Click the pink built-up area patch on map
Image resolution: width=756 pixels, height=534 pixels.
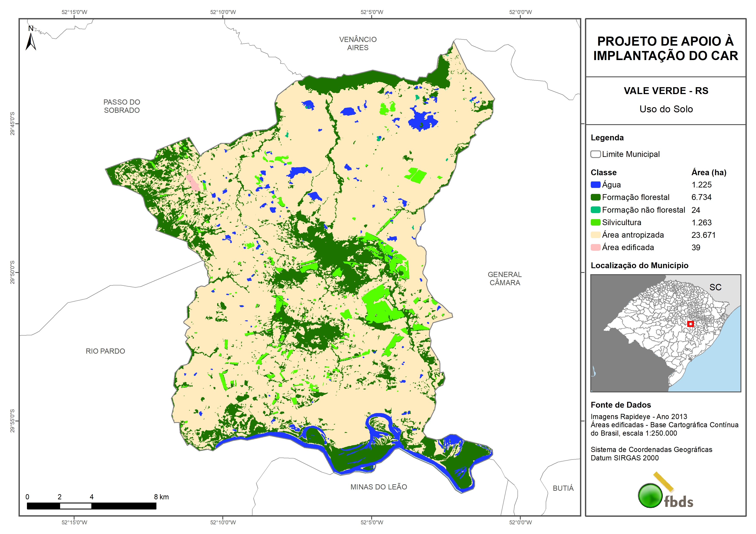pos(193,183)
